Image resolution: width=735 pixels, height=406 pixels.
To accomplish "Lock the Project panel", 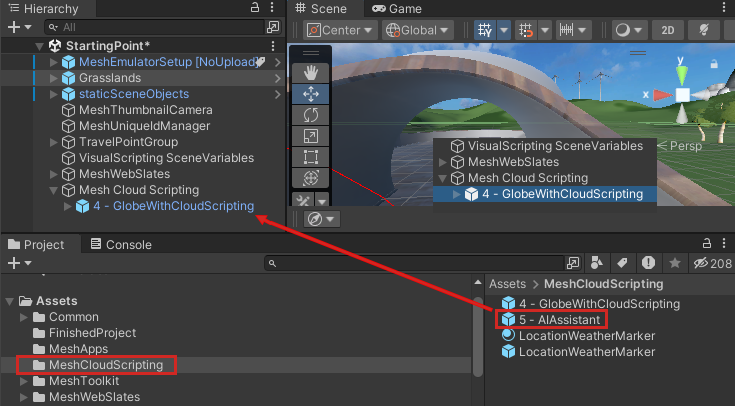I will [707, 243].
